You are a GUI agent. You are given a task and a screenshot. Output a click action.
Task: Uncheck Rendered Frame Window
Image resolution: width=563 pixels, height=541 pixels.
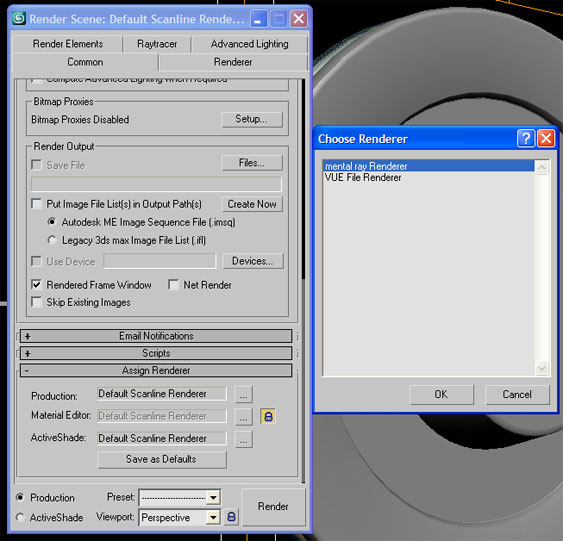pos(36,285)
